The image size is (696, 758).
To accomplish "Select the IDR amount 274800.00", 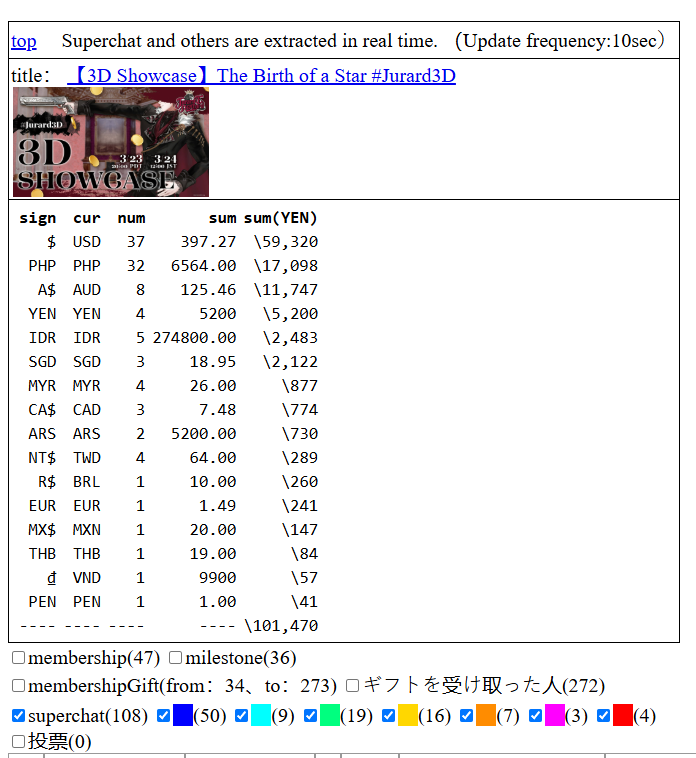I will click(x=194, y=338).
